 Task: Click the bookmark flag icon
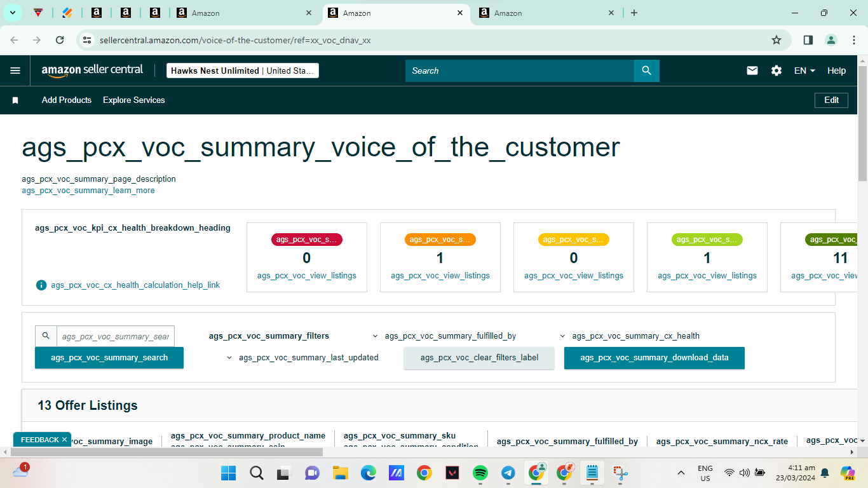click(x=15, y=100)
